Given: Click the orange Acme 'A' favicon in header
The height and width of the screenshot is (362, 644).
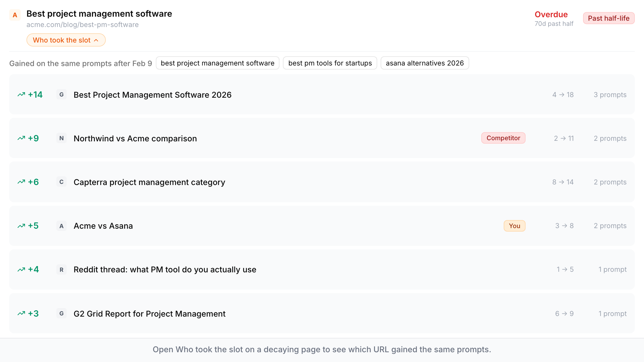Looking at the screenshot, I should pyautogui.click(x=15, y=15).
